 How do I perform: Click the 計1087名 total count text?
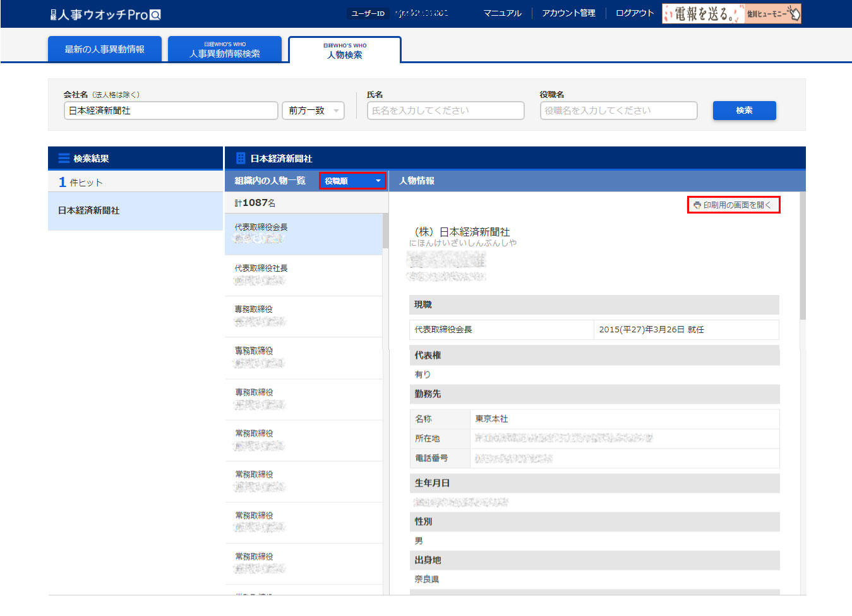255,203
